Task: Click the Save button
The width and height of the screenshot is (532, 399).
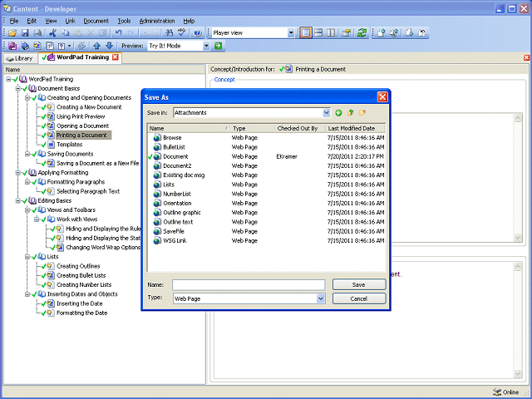Action: pos(359,284)
